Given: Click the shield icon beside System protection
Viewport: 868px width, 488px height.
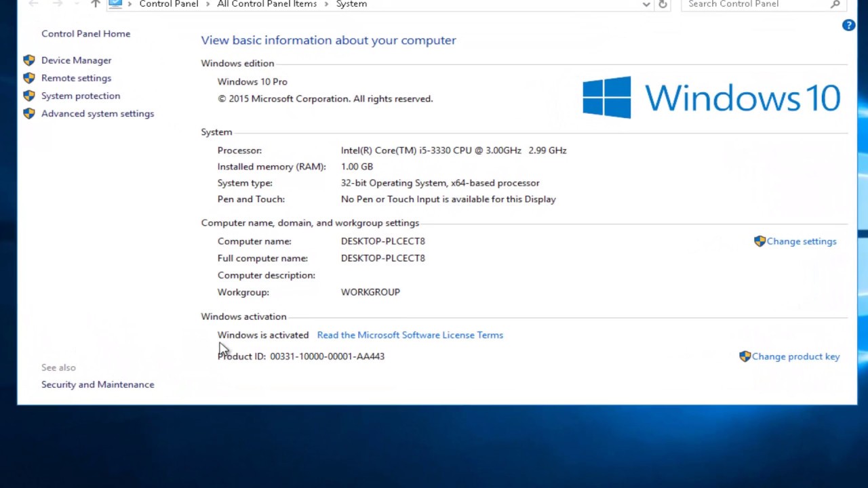Looking at the screenshot, I should (29, 96).
